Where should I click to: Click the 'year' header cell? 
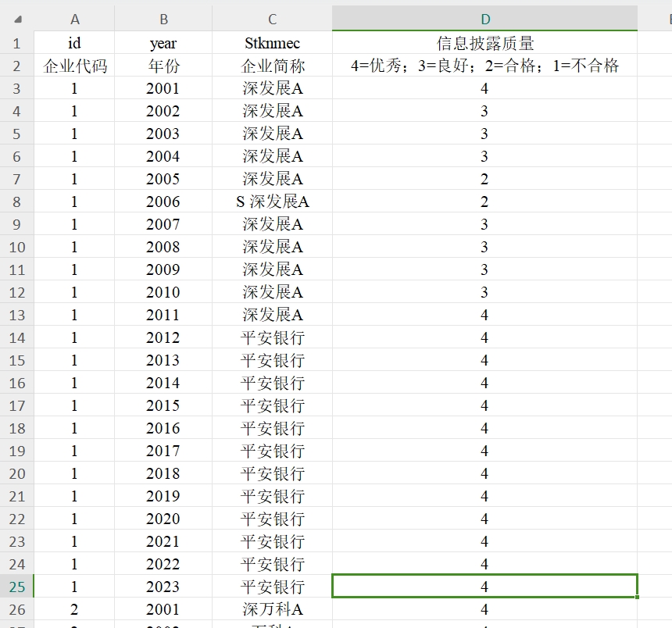[163, 43]
